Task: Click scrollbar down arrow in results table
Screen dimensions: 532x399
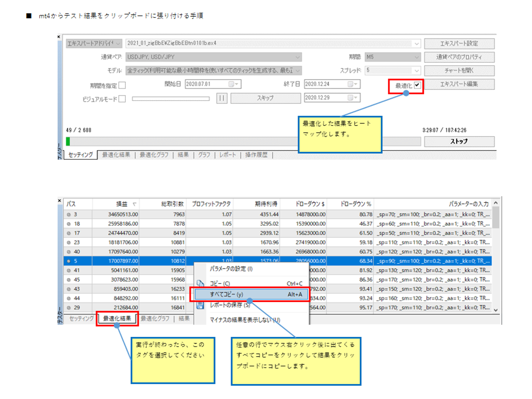Action: click(x=495, y=310)
